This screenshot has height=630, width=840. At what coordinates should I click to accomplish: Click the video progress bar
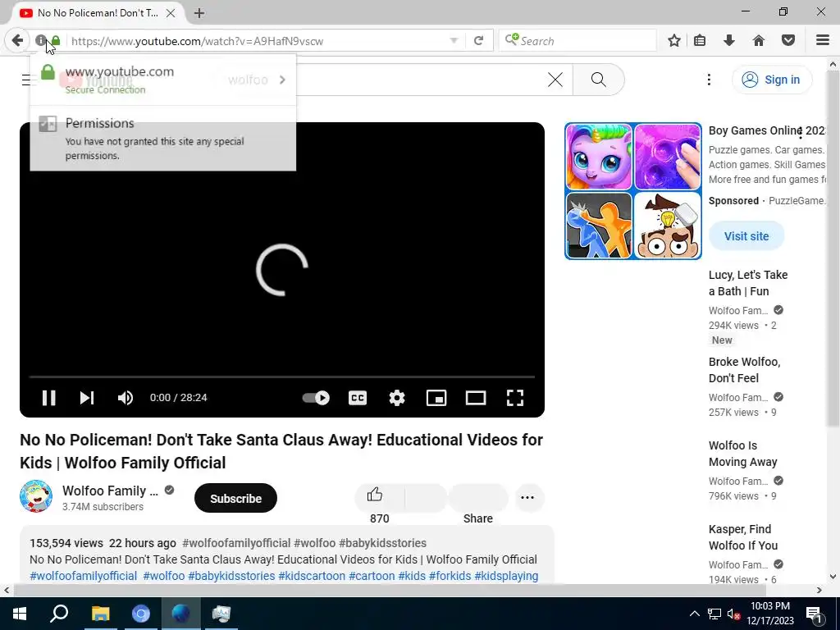282,377
